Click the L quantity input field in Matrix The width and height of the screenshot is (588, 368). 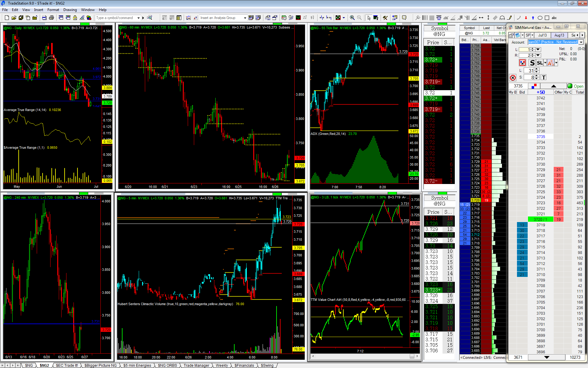click(x=525, y=49)
